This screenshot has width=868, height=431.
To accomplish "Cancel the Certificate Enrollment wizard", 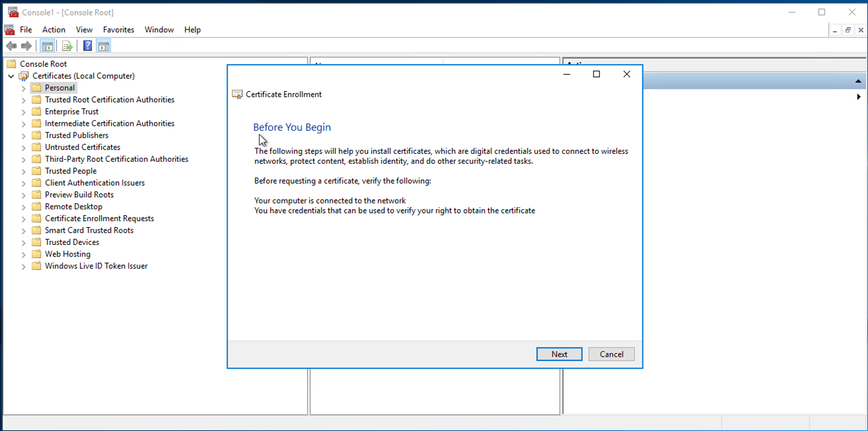I will click(x=611, y=354).
